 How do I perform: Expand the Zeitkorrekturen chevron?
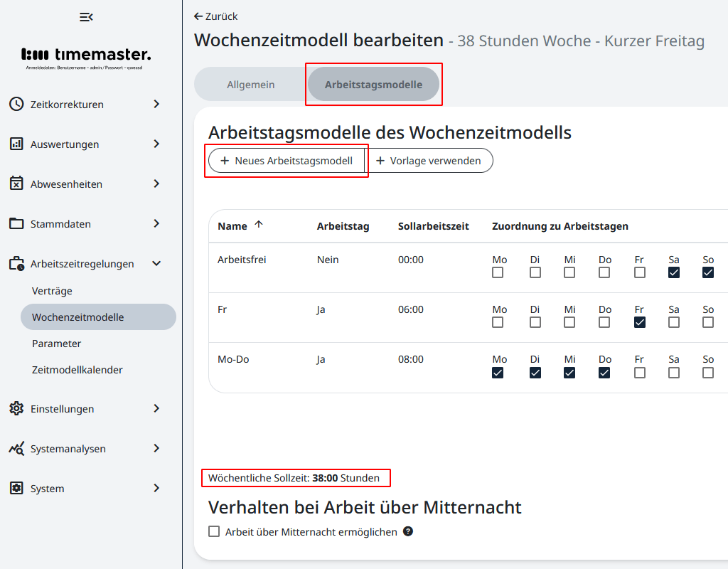pos(156,104)
